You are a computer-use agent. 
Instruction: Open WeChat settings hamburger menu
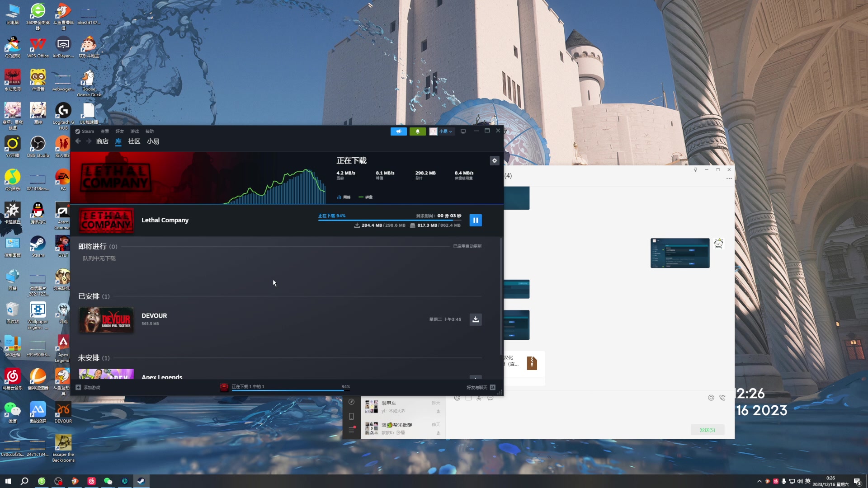tap(351, 430)
